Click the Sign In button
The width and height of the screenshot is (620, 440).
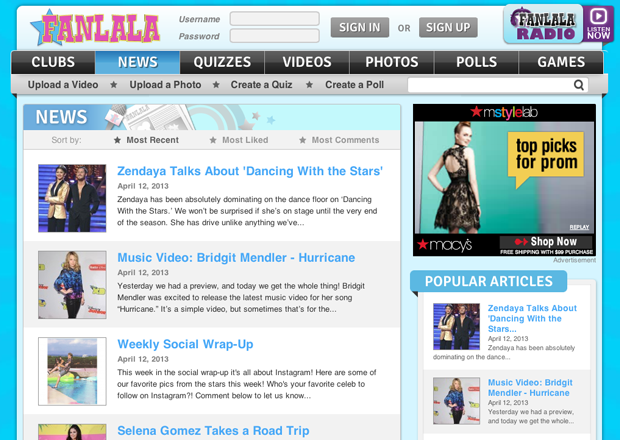click(360, 27)
